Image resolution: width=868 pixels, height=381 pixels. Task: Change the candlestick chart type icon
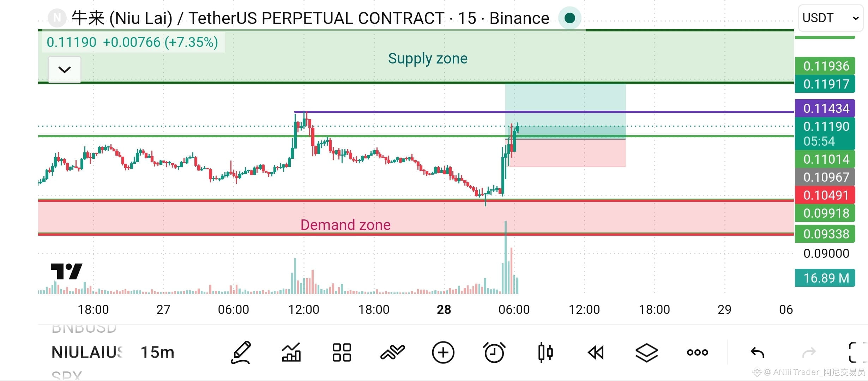click(545, 352)
